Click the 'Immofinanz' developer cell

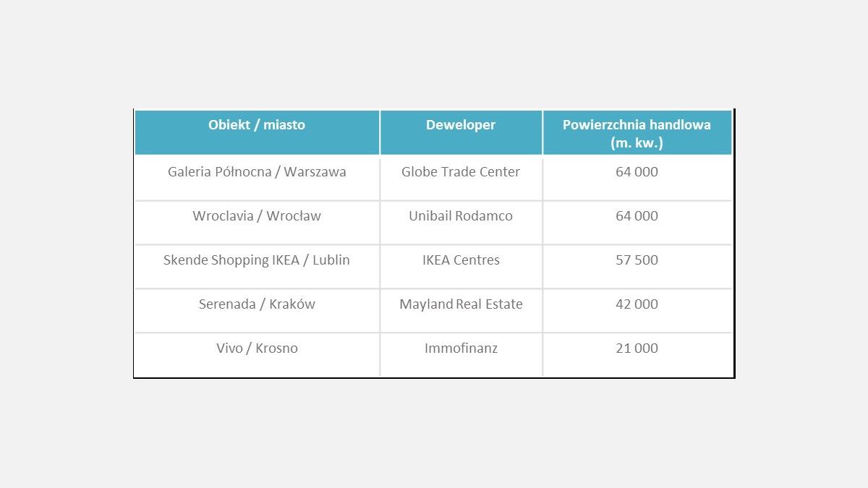(x=461, y=348)
